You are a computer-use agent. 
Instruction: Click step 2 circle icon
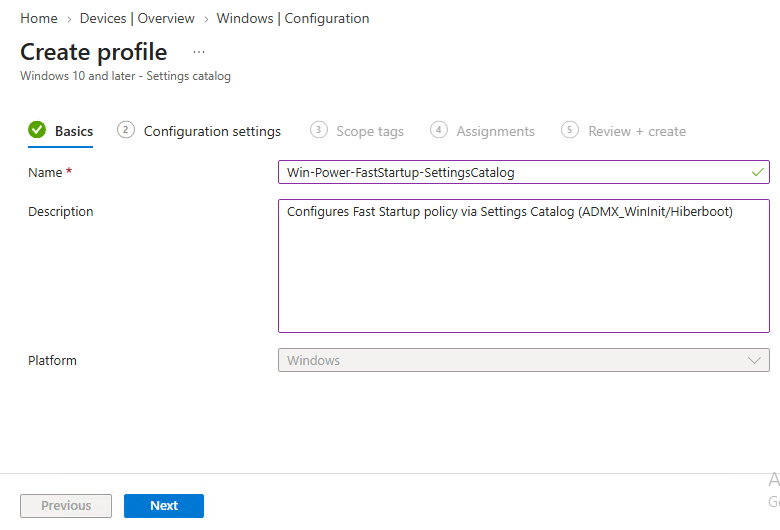click(x=125, y=130)
